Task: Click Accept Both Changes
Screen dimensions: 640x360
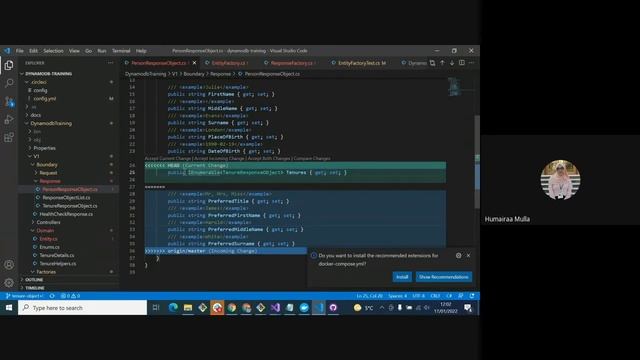Action: [x=269, y=158]
